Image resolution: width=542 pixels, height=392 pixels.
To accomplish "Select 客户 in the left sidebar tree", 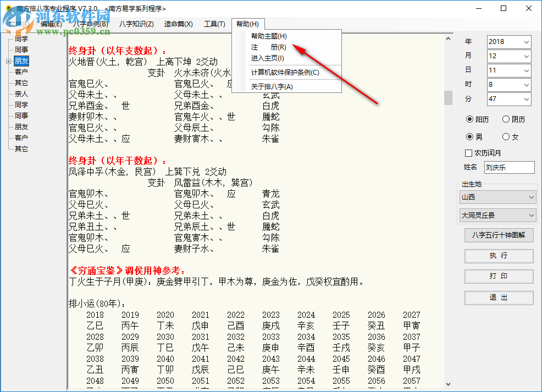I will click(22, 71).
